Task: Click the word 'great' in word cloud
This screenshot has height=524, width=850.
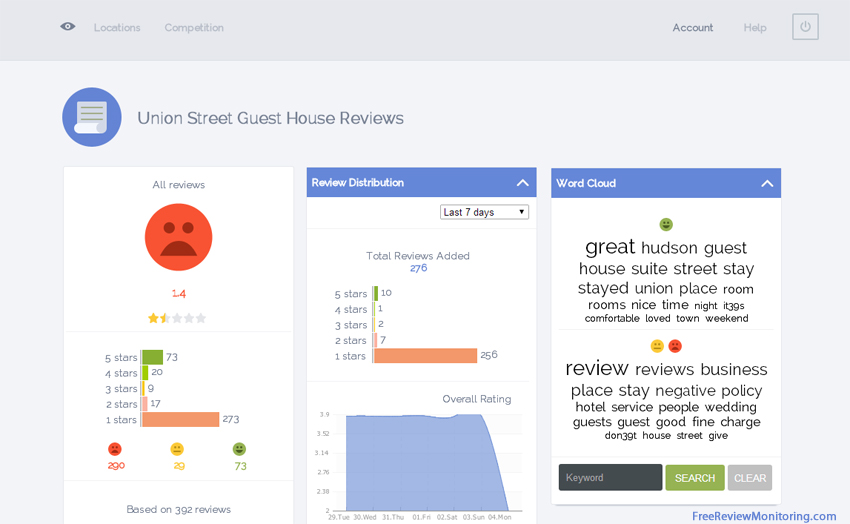Action: 610,248
